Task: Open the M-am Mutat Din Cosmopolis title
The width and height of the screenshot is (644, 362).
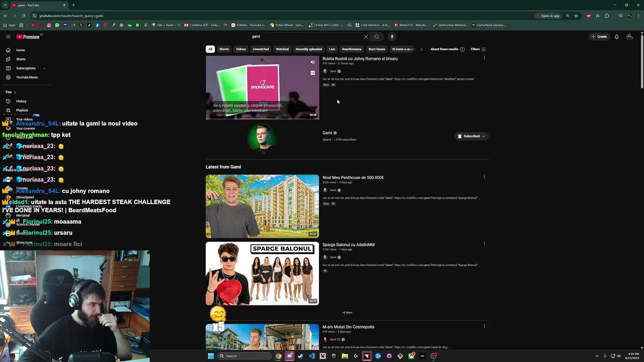Action: pyautogui.click(x=348, y=327)
